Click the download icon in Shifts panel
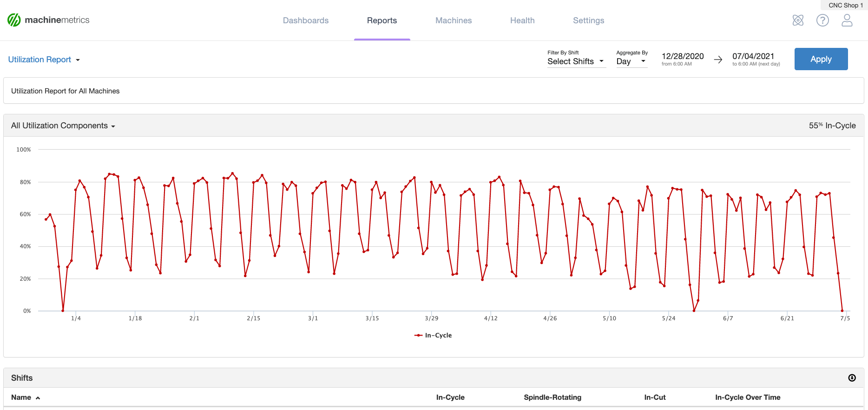The height and width of the screenshot is (410, 868). (852, 378)
